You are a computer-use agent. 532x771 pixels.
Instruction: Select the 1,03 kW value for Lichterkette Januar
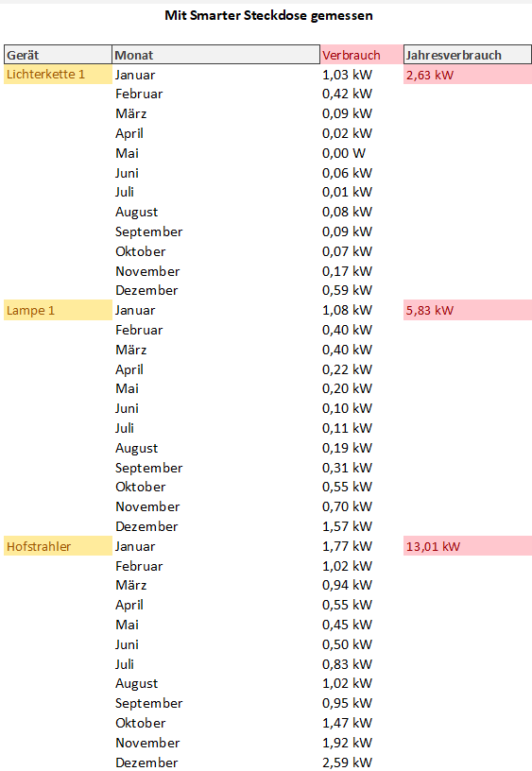pos(347,75)
